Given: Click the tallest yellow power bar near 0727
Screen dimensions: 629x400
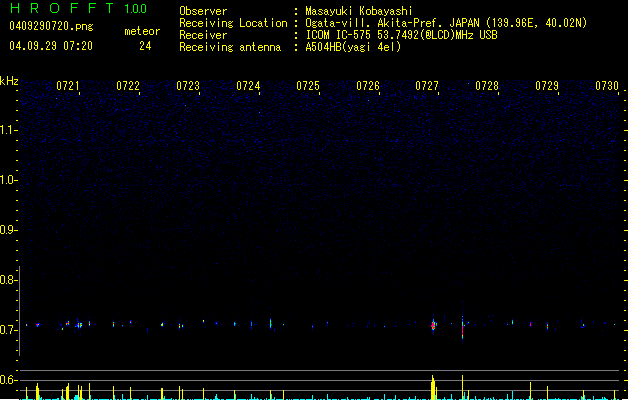Looking at the screenshot, I should coord(433,387).
